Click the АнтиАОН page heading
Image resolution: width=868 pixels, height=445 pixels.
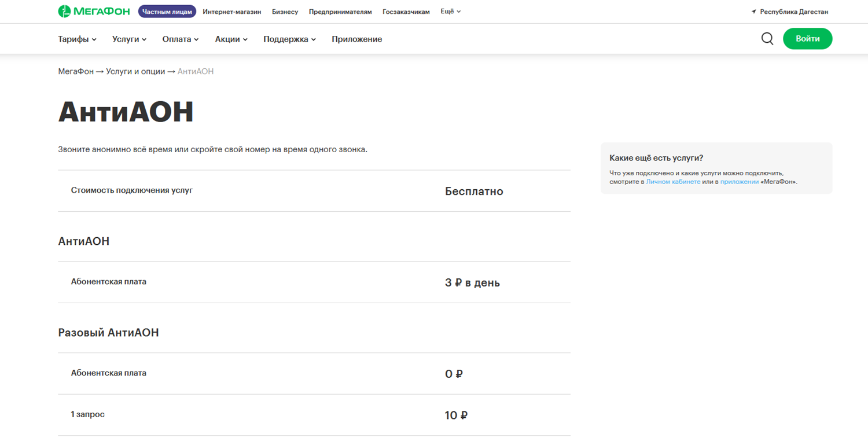126,112
